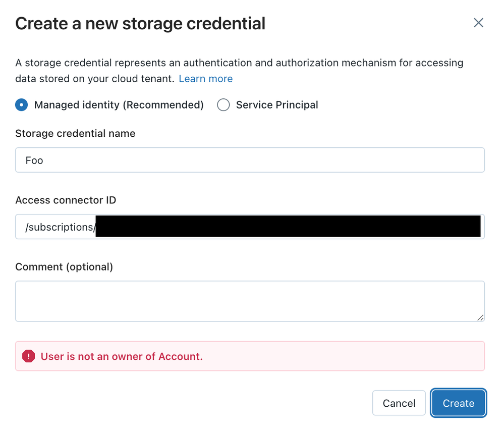
Task: Click the '/subscriptions/' text in the connector field
Action: tap(60, 227)
